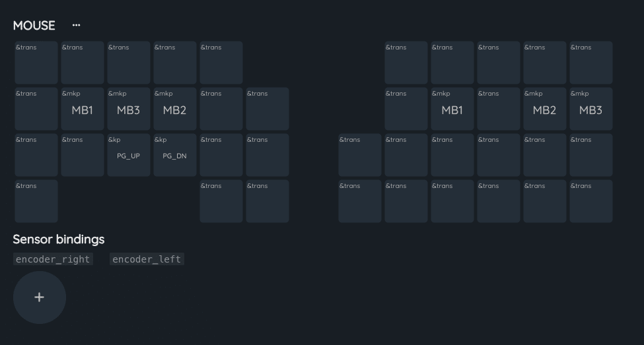Edit the left-half MB2 mouse key

[175, 109]
